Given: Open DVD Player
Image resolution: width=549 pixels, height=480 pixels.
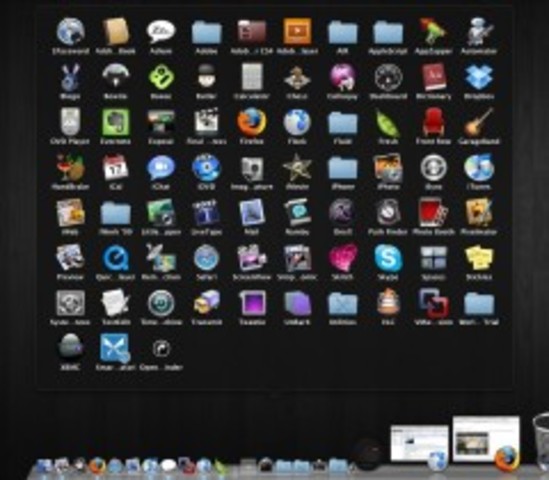Looking at the screenshot, I should click(70, 122).
